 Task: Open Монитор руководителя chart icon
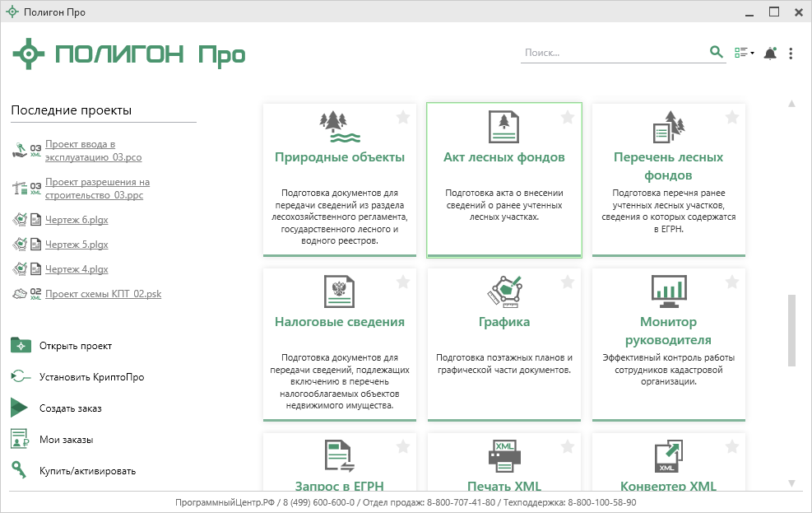click(668, 291)
